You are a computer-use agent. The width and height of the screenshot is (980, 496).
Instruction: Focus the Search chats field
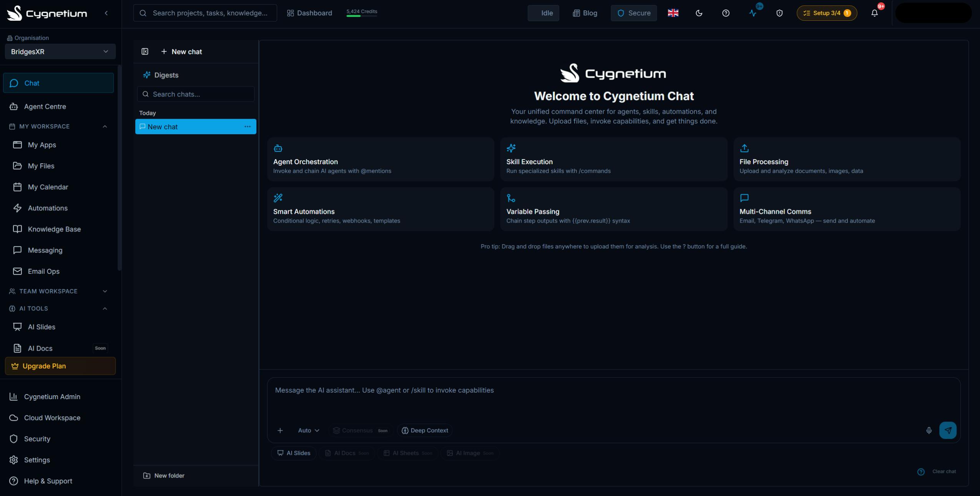pos(196,94)
